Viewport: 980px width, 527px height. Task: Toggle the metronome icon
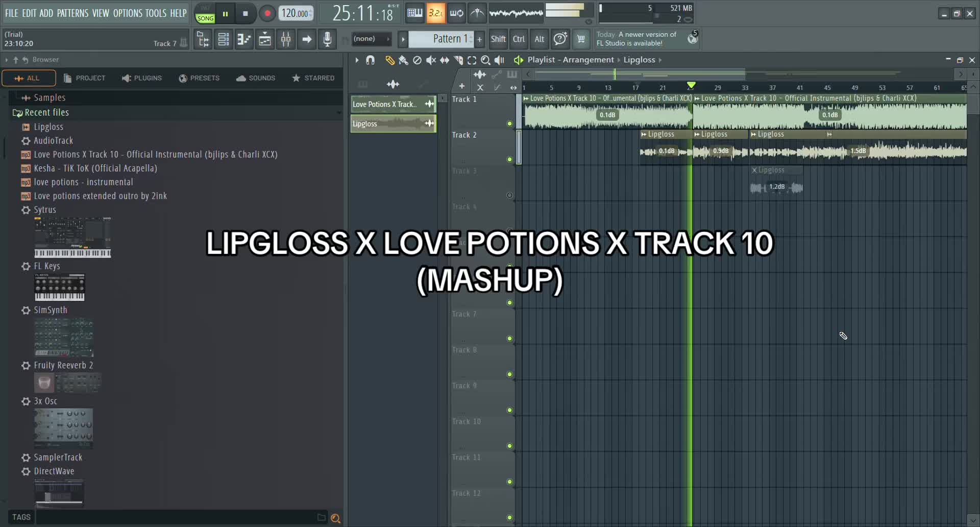(477, 13)
